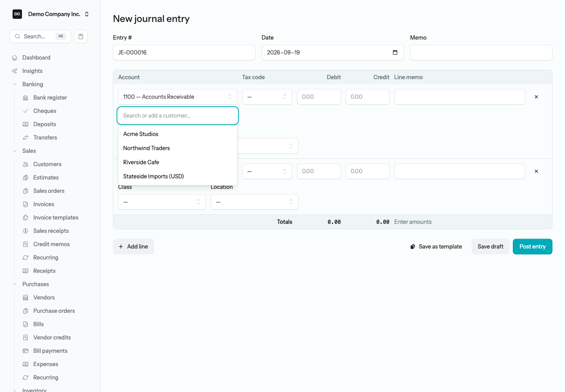This screenshot has height=392, width=565.
Task: Open Invoices in the sidebar
Action: point(44,204)
